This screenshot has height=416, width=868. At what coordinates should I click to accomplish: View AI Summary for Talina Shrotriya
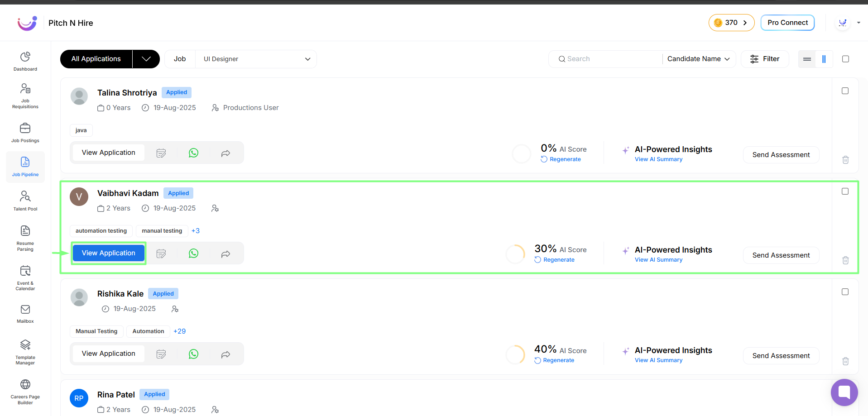click(658, 159)
